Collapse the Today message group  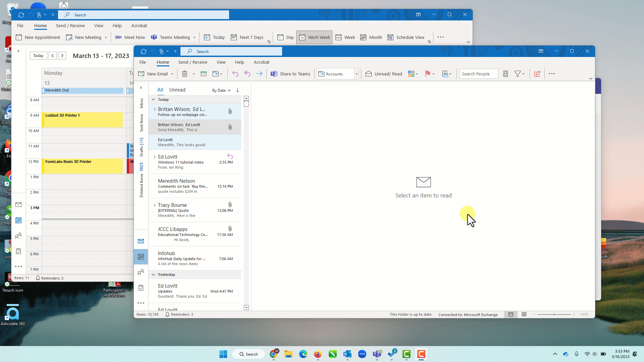tap(153, 100)
